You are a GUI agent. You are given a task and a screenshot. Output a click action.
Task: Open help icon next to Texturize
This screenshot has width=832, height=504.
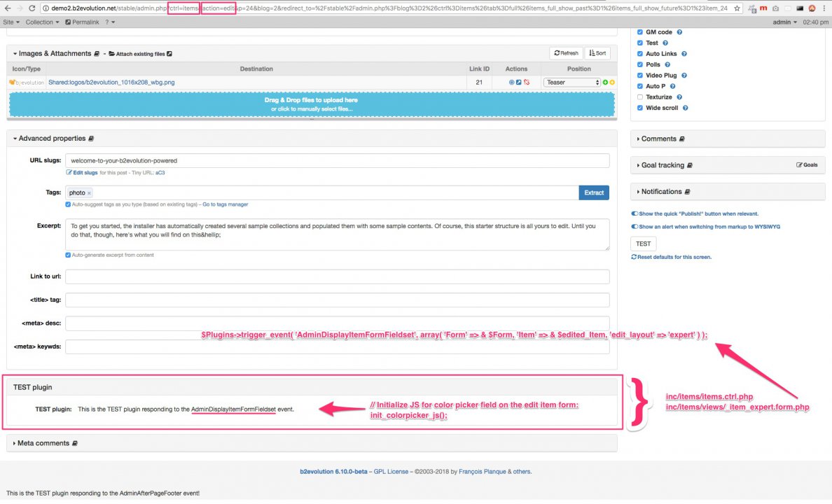[x=679, y=97]
